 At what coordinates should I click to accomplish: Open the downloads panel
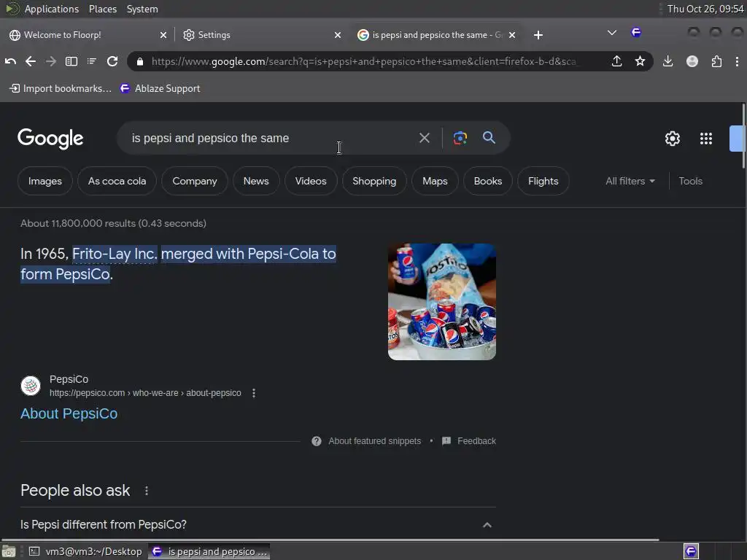click(x=668, y=61)
